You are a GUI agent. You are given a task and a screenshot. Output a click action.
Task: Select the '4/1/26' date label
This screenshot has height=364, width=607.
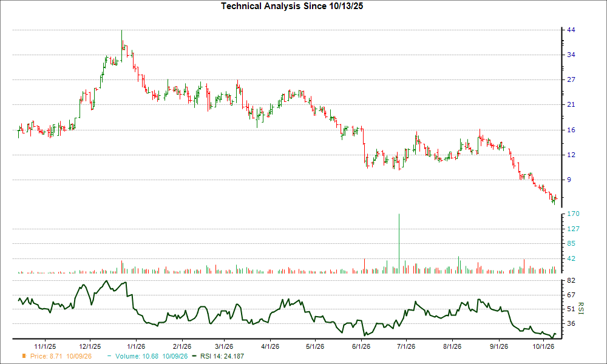point(270,346)
